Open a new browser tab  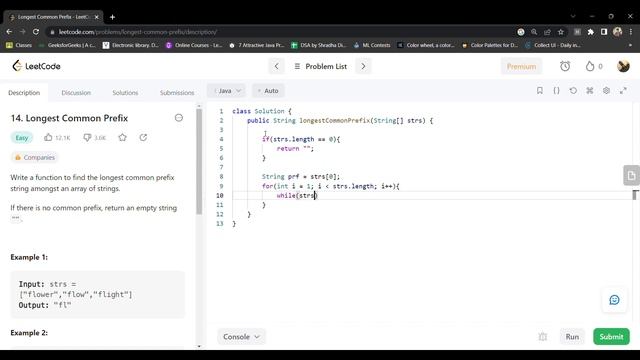[112, 17]
